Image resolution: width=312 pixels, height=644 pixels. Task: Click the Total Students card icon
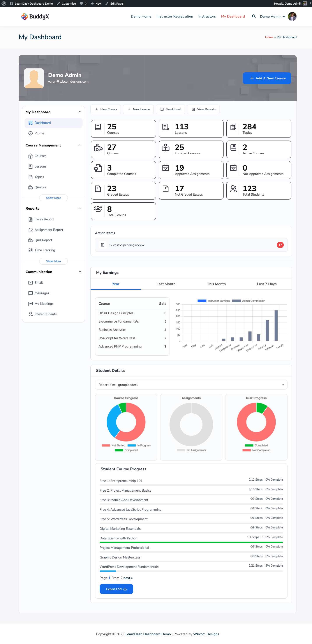point(233,189)
